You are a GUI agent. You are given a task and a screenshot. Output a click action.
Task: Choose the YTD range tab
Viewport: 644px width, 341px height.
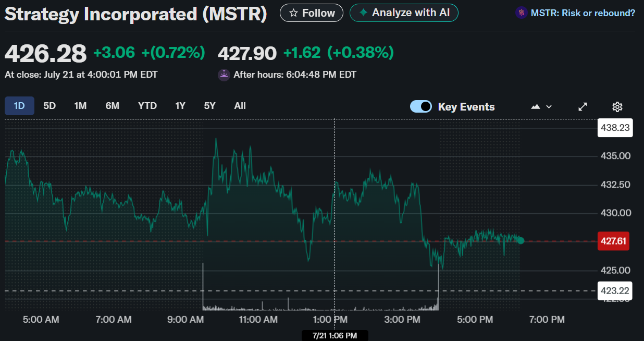click(x=147, y=106)
